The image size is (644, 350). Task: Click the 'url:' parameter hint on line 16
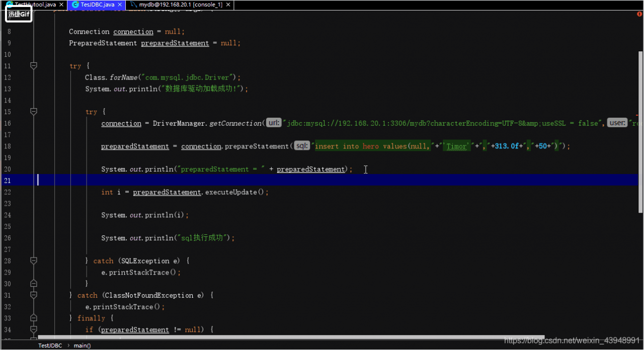(x=273, y=123)
